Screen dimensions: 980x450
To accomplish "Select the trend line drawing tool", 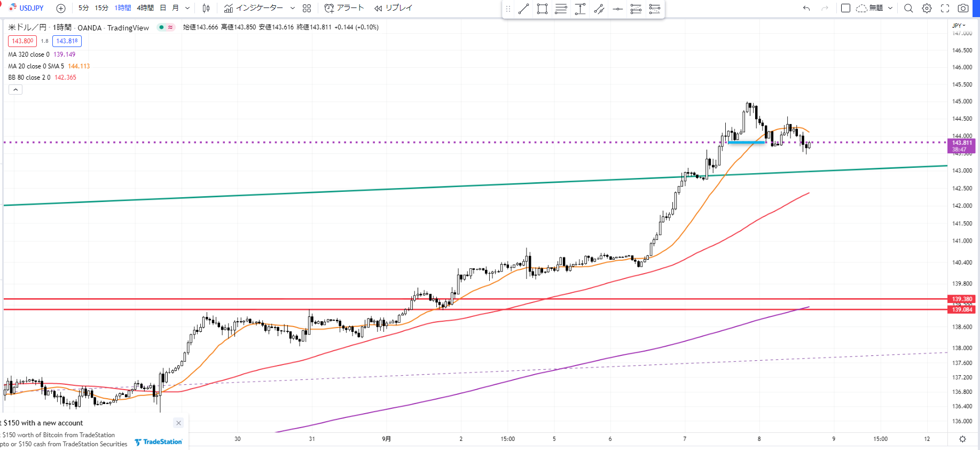I will (x=523, y=9).
